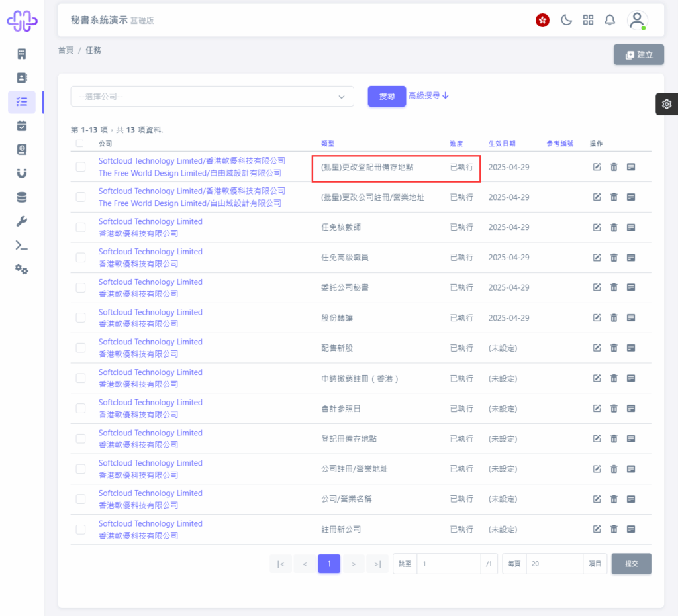Open the globe book sidebar icon
The height and width of the screenshot is (616, 678).
(x=22, y=150)
